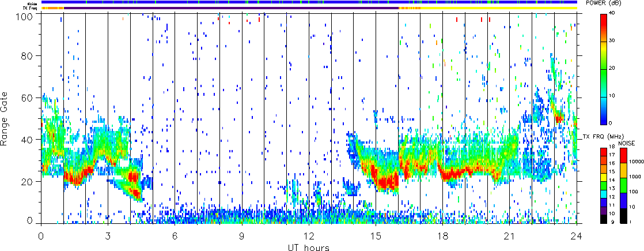Click x-axis tick label 6
Screen dimensions: 644x251
[x=175, y=237]
